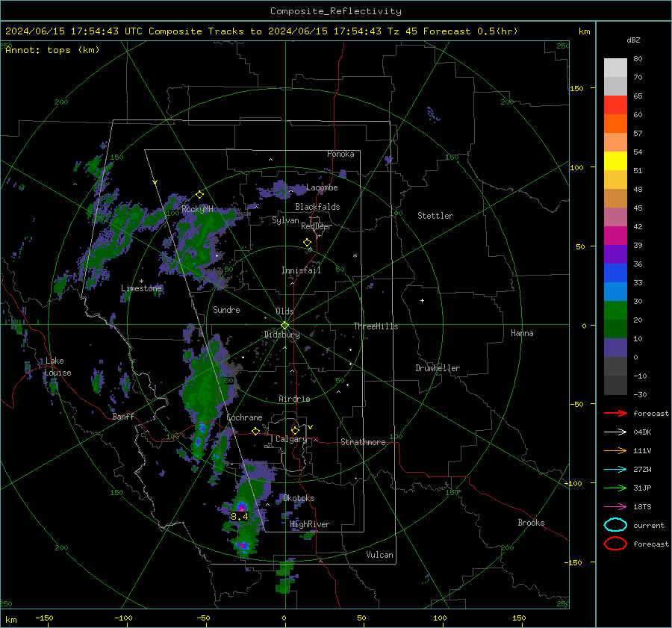Click the Strathmore label
Viewport: 672px width, 628px height.
[363, 442]
